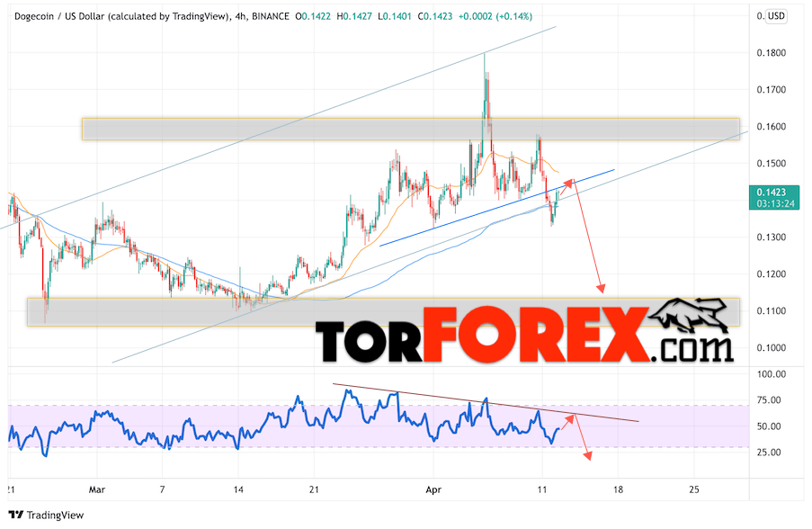
Task: Click the RSI 75.00 axis label
Action: pyautogui.click(x=769, y=400)
